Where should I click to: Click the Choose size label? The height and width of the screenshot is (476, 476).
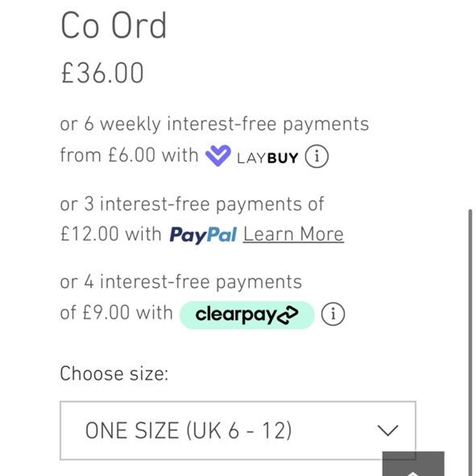(114, 373)
